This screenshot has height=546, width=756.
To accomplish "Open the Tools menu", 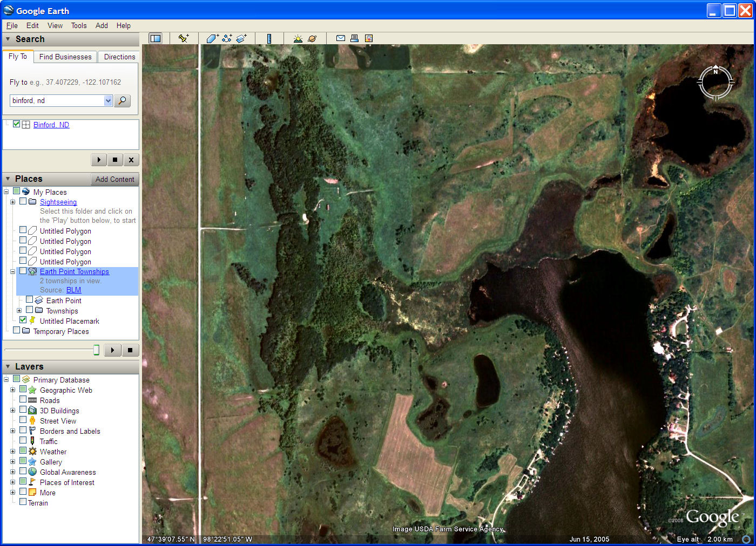I will click(79, 25).
